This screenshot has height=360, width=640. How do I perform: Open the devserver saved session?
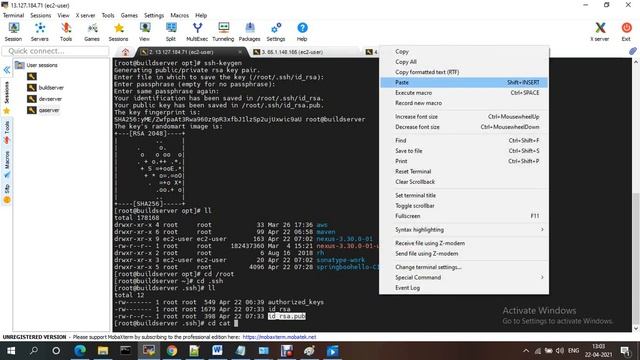point(45,99)
